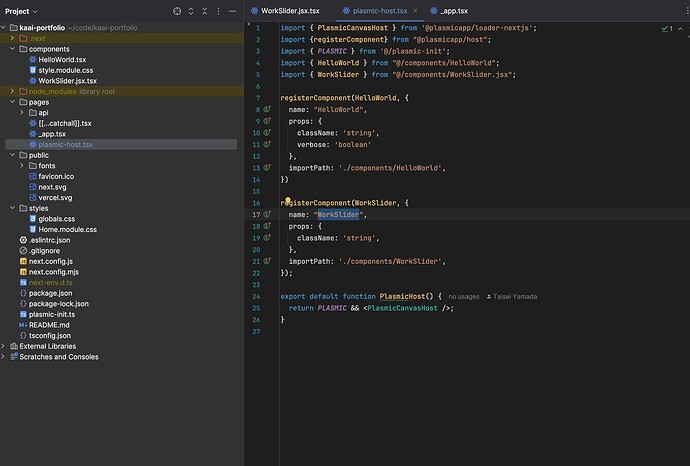This screenshot has height=466, width=690.
Task: Click the gutter implements icon on line 8
Action: pos(267,109)
